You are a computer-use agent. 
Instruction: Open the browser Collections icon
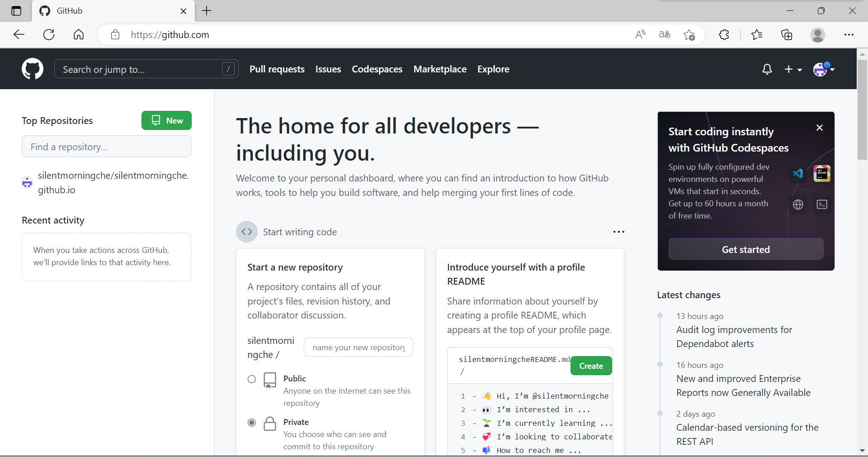click(x=787, y=35)
